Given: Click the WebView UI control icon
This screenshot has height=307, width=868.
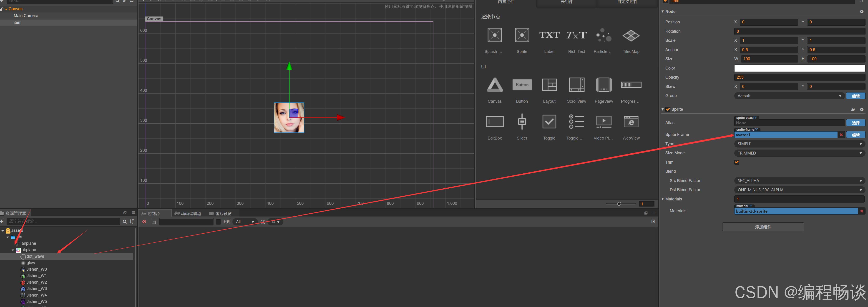Looking at the screenshot, I should tap(631, 122).
